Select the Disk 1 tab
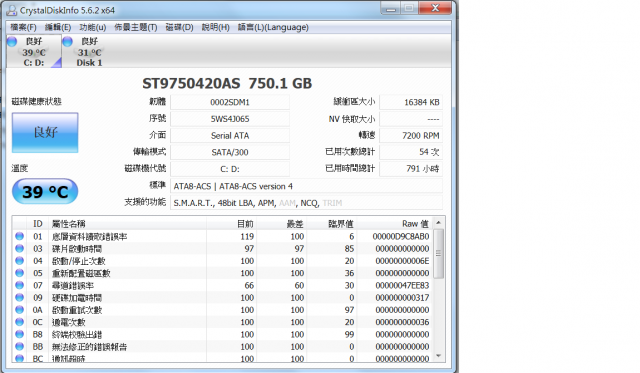The height and width of the screenshot is (373, 640). 89,51
